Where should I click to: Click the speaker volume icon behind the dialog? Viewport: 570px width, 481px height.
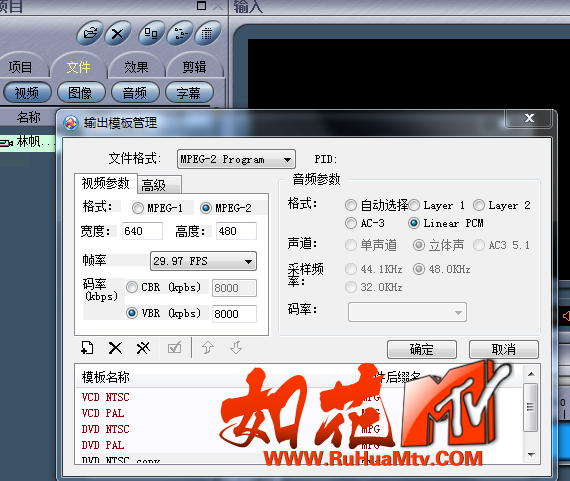click(566, 316)
